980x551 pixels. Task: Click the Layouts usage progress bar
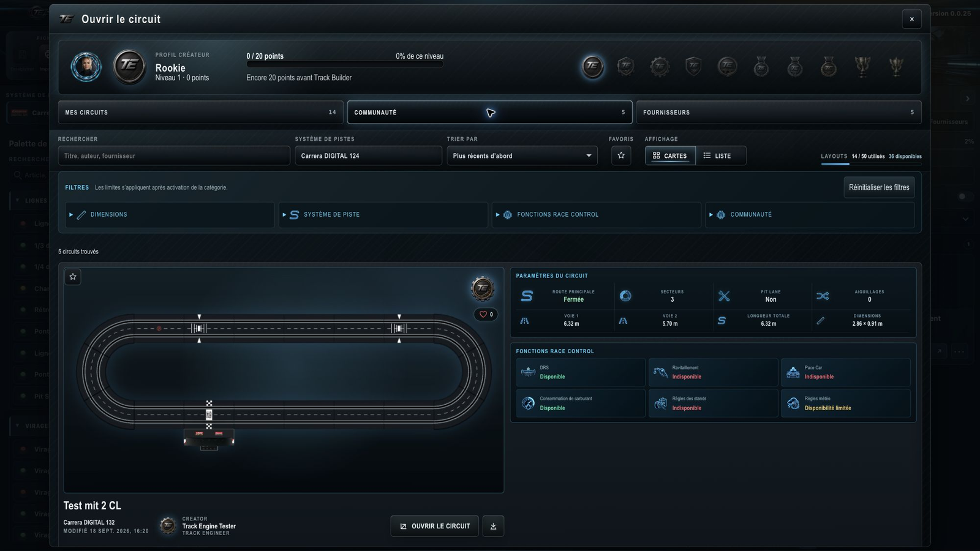tap(871, 163)
